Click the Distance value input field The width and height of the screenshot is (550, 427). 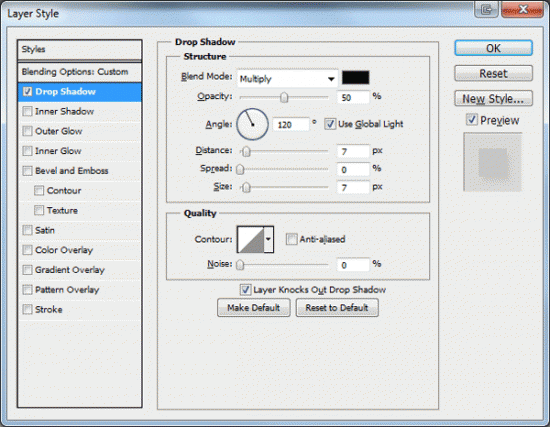[353, 151]
